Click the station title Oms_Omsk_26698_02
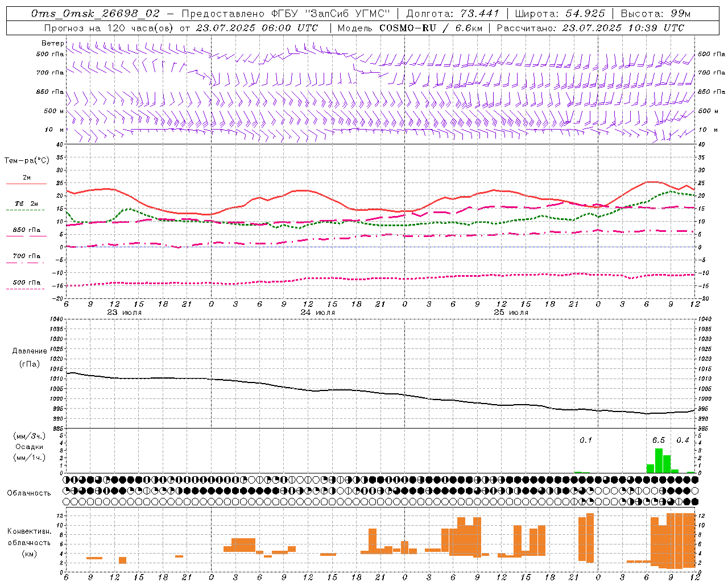 click(96, 13)
